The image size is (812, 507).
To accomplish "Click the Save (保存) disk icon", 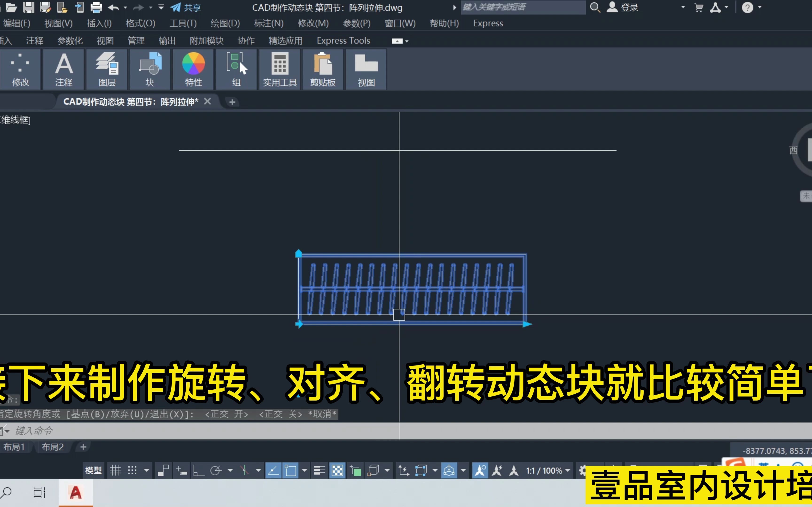I will click(x=29, y=7).
